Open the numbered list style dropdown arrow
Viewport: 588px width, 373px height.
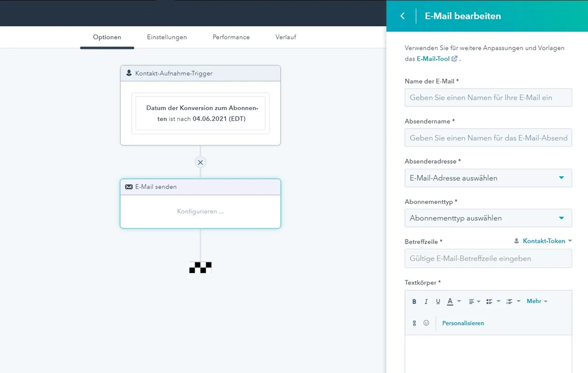tap(519, 301)
